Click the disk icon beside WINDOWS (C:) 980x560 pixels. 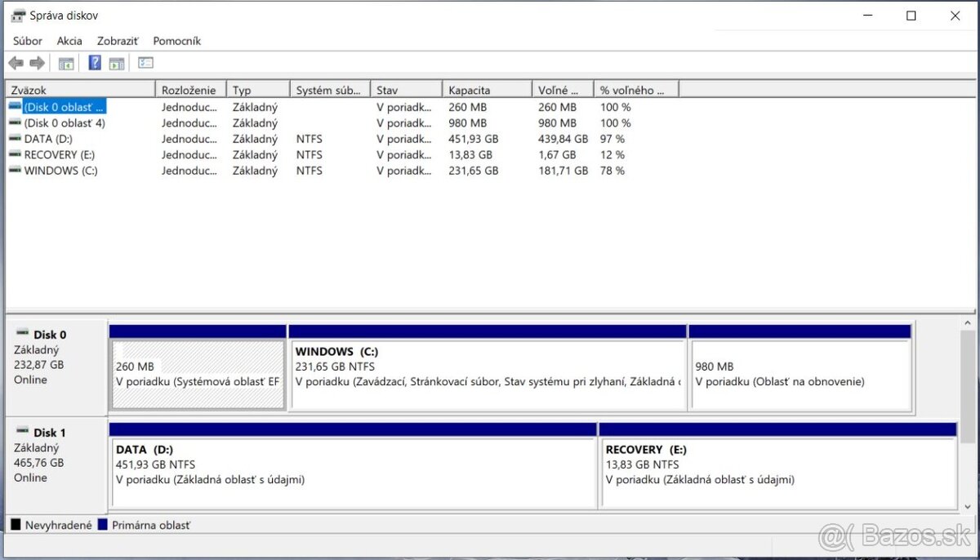pyautogui.click(x=16, y=171)
